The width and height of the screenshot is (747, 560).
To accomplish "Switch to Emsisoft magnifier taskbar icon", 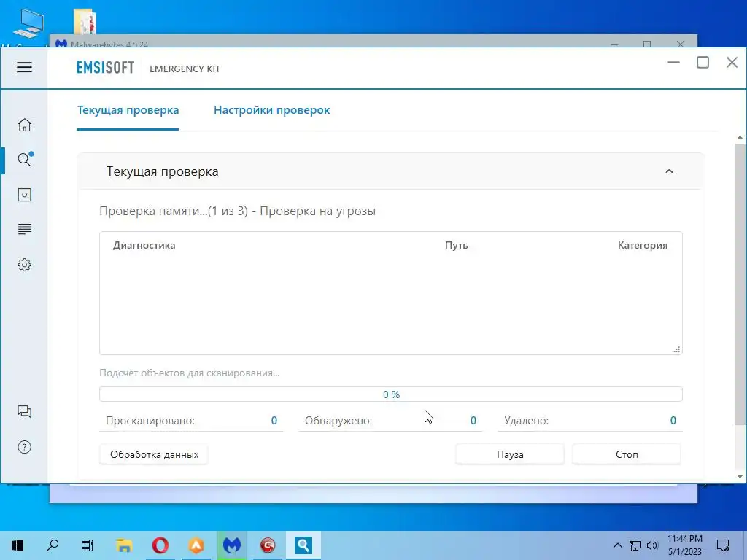I will pyautogui.click(x=303, y=545).
